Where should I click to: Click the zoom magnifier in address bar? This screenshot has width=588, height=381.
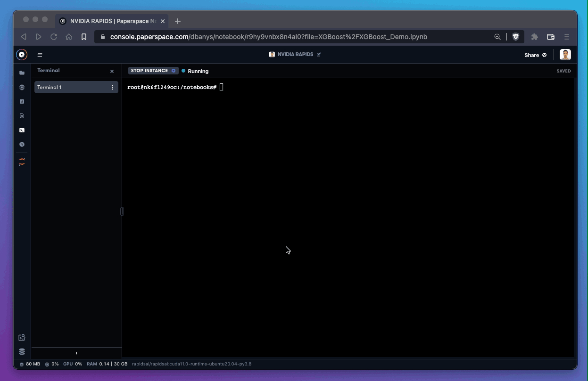coord(497,37)
